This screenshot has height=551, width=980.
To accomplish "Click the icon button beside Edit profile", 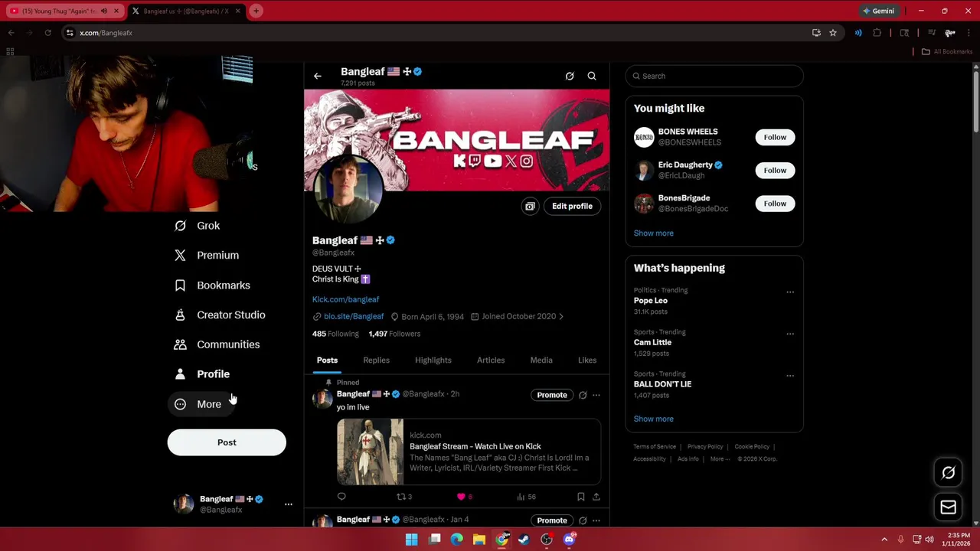I will (530, 207).
